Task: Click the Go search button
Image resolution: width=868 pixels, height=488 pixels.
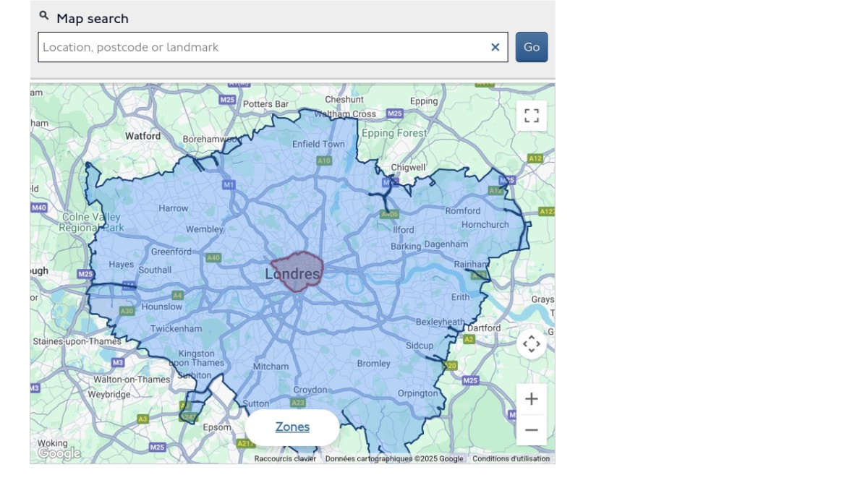Action: [532, 47]
